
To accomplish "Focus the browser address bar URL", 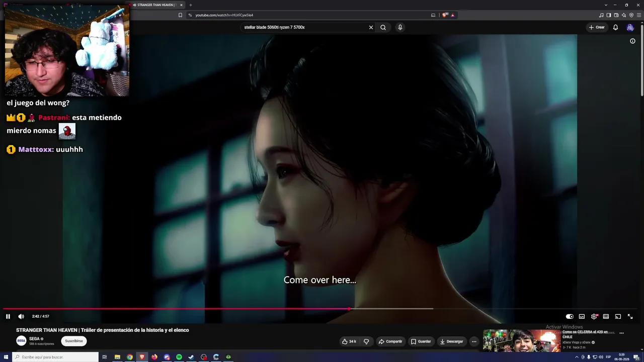I will pyautogui.click(x=224, y=15).
